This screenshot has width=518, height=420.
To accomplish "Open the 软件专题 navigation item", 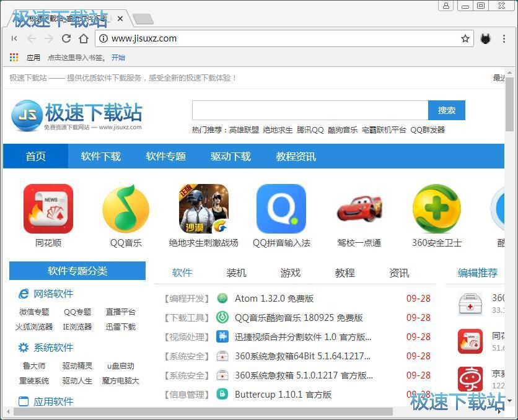I will [x=166, y=156].
